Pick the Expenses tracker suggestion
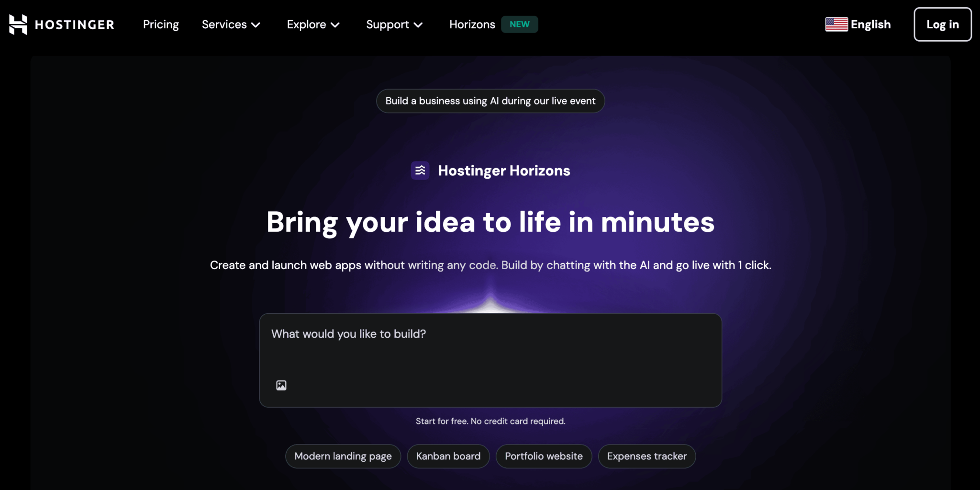 point(646,456)
